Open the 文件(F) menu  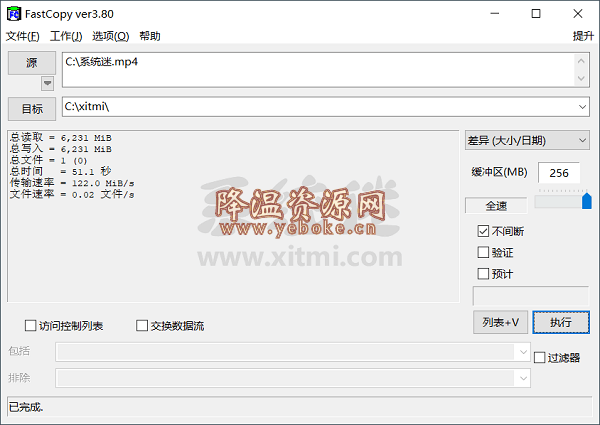pyautogui.click(x=23, y=36)
